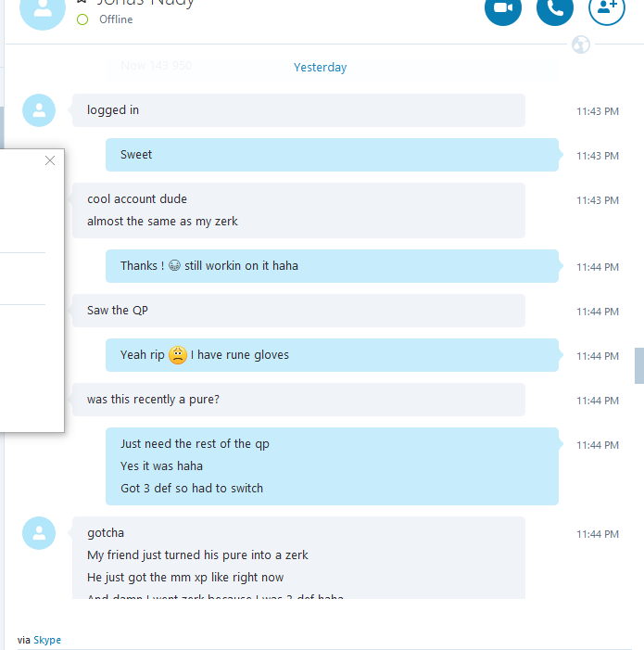Click the laughing emoji after 'Thanks !'
The width and height of the screenshot is (644, 650).
tap(174, 265)
